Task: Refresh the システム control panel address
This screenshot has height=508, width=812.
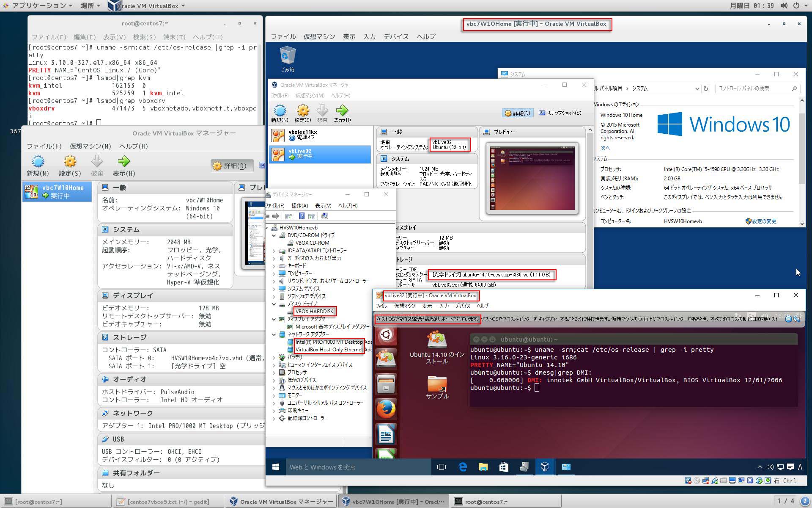Action: 705,88
